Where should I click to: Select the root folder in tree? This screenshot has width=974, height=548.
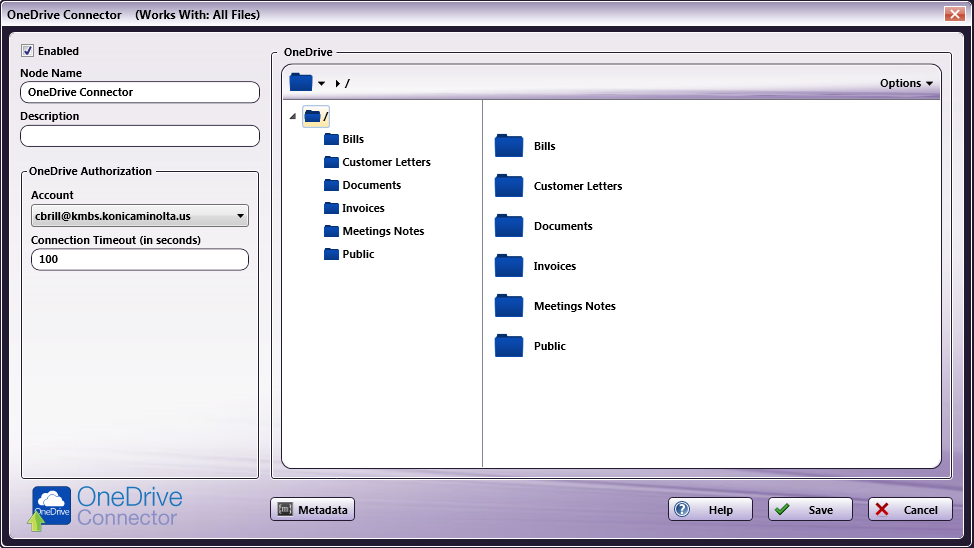[x=316, y=116]
